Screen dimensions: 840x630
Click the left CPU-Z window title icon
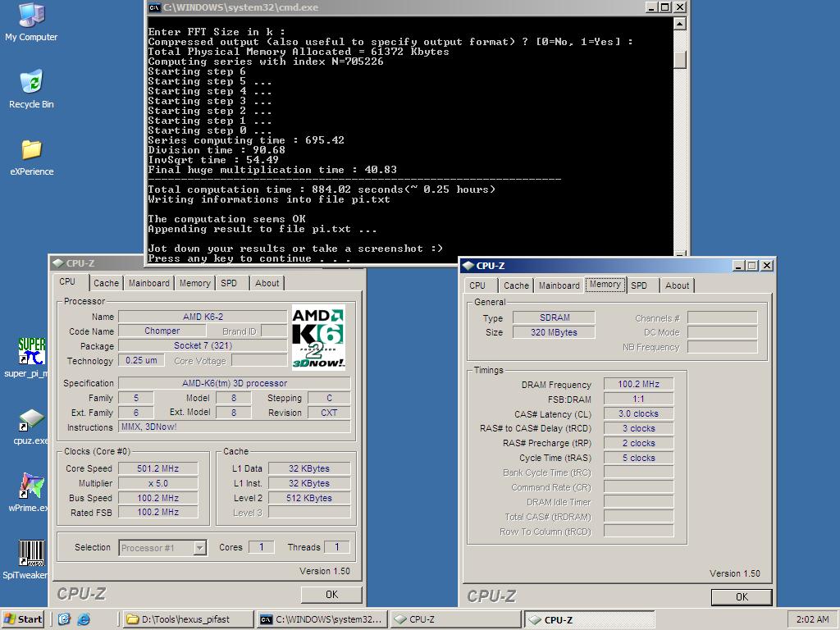pos(58,263)
